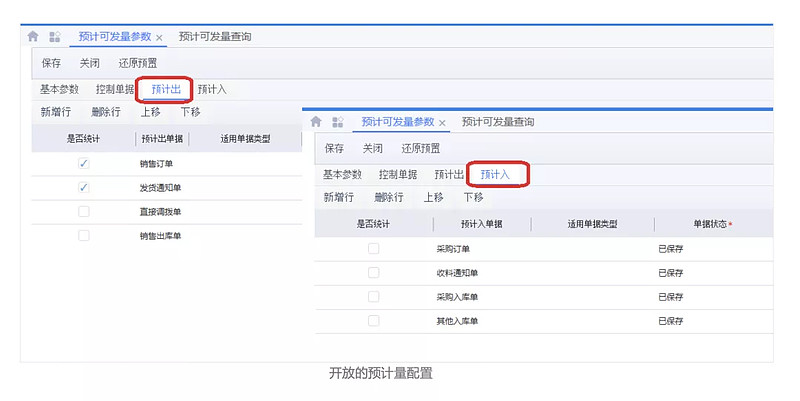Uncheck the 发货通知单 row checkbox
Image resolution: width=800 pixels, height=401 pixels.
click(84, 187)
